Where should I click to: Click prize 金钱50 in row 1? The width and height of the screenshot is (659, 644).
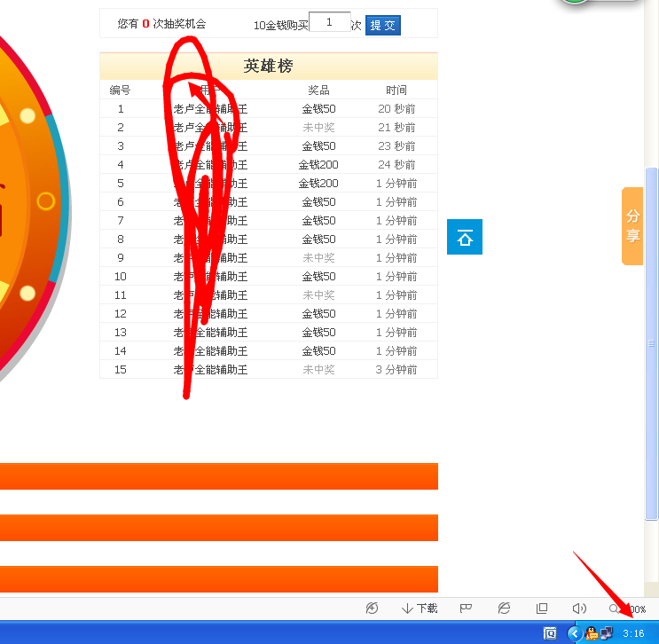click(x=318, y=109)
